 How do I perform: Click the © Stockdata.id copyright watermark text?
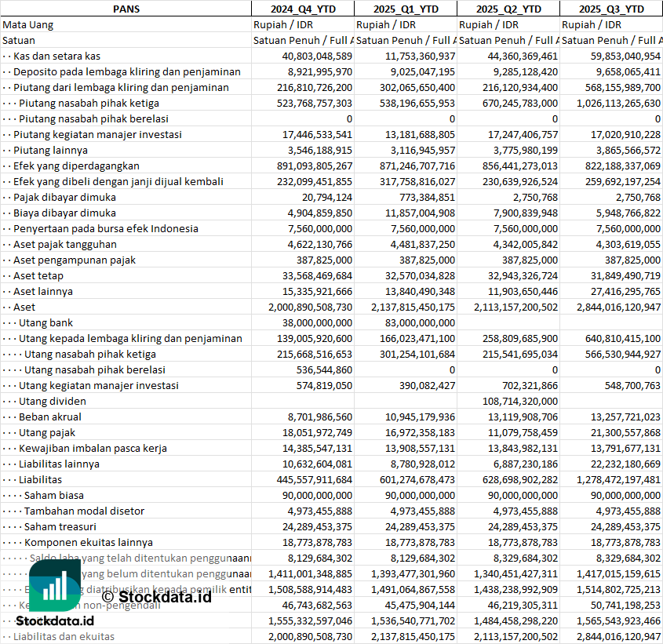pyautogui.click(x=157, y=597)
